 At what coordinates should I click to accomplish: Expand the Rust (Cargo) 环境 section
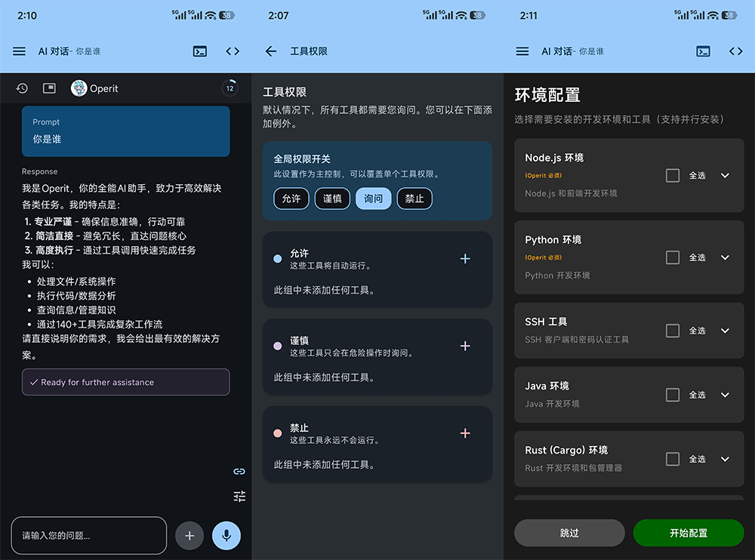pos(724,459)
